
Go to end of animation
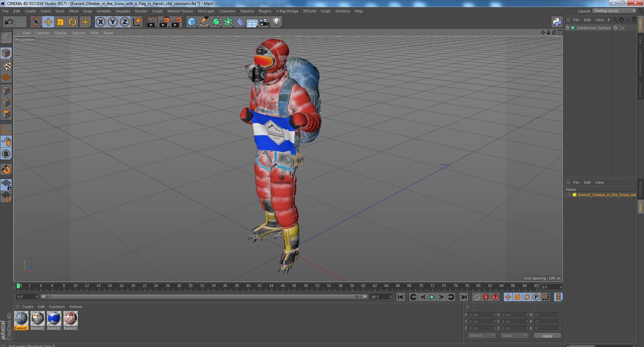[x=463, y=297]
